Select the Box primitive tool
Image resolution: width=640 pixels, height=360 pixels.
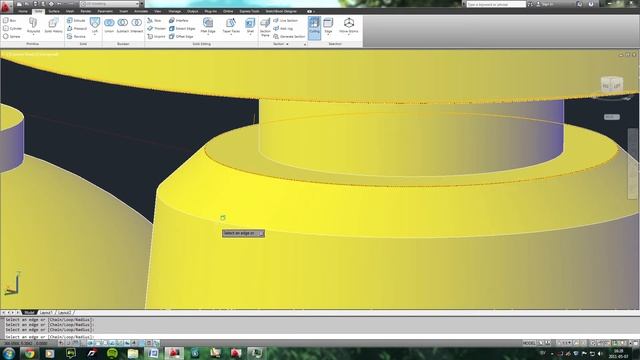click(x=10, y=20)
